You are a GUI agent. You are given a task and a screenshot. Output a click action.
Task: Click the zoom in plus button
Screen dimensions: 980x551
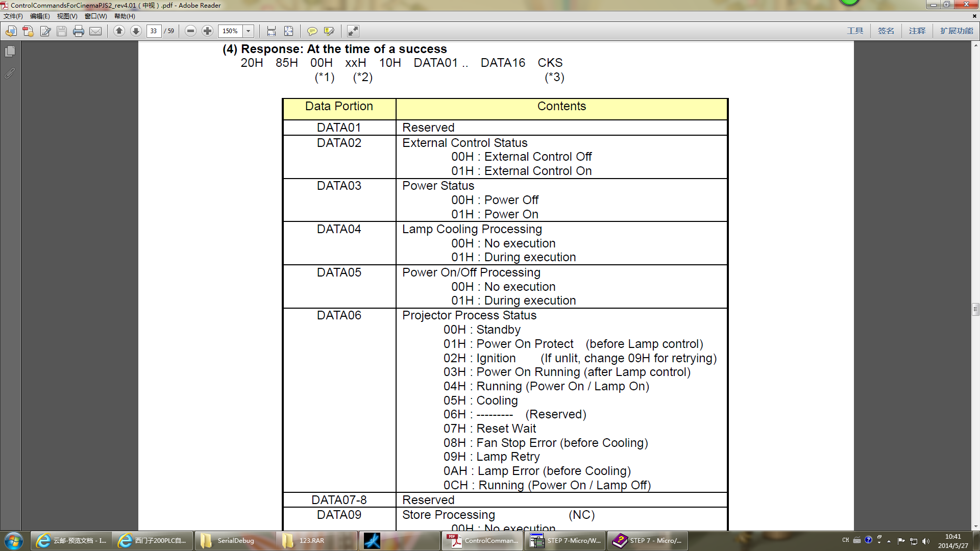coord(207,31)
